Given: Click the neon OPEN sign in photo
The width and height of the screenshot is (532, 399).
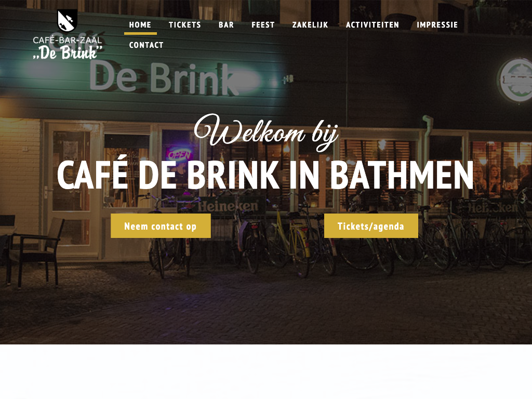Looking at the screenshot, I should click(179, 155).
